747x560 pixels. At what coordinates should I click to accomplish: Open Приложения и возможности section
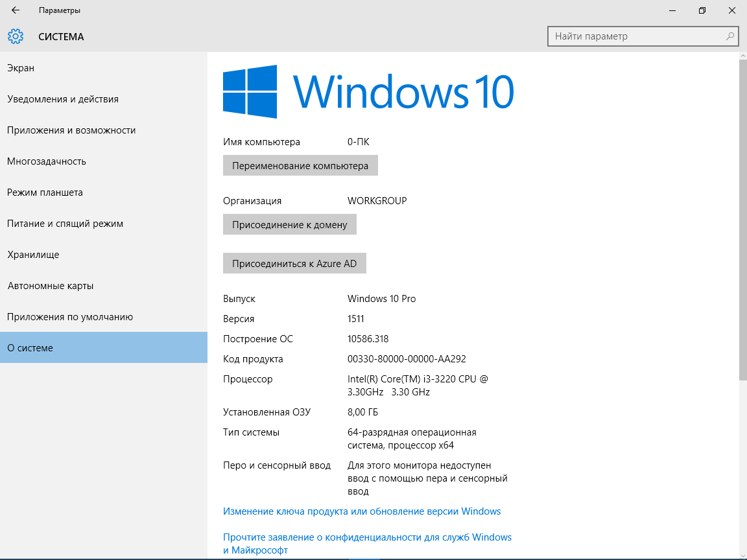click(71, 130)
